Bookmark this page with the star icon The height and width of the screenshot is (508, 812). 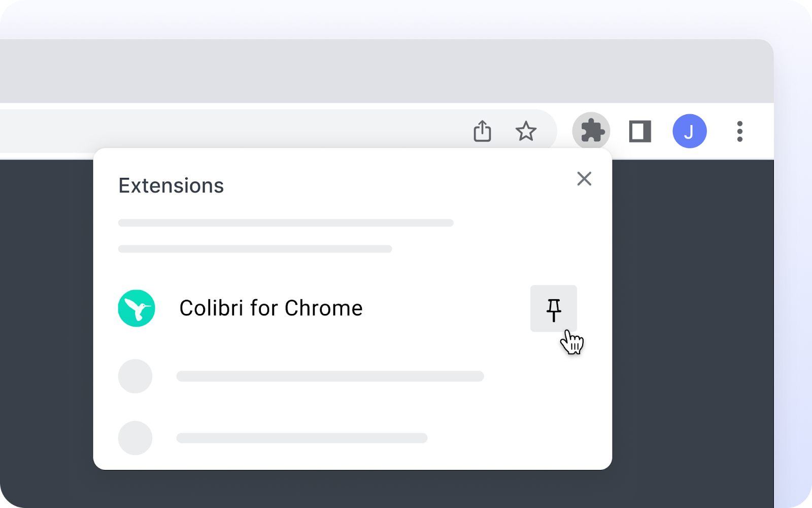click(526, 132)
